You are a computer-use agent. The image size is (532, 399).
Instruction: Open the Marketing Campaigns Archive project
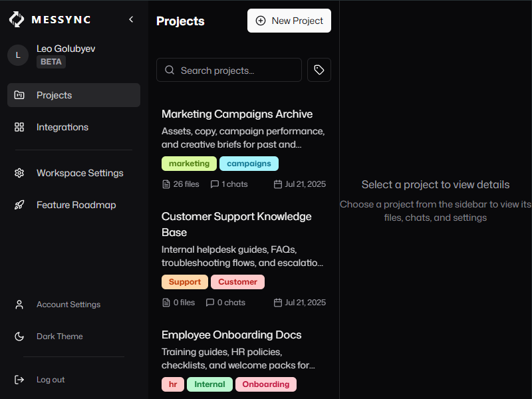237,114
